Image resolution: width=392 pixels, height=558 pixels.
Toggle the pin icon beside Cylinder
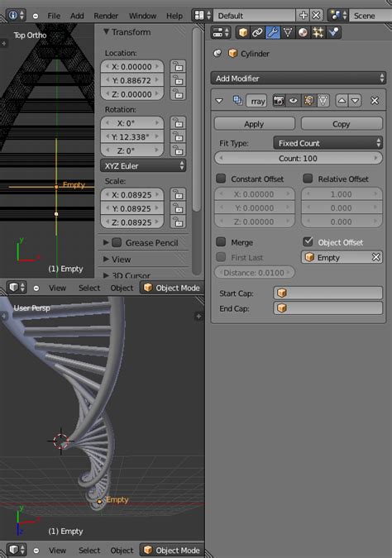(218, 54)
